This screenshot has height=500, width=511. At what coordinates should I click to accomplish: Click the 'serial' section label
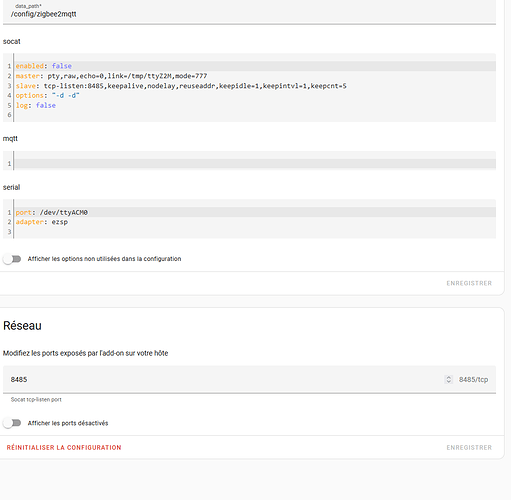pos(12,187)
